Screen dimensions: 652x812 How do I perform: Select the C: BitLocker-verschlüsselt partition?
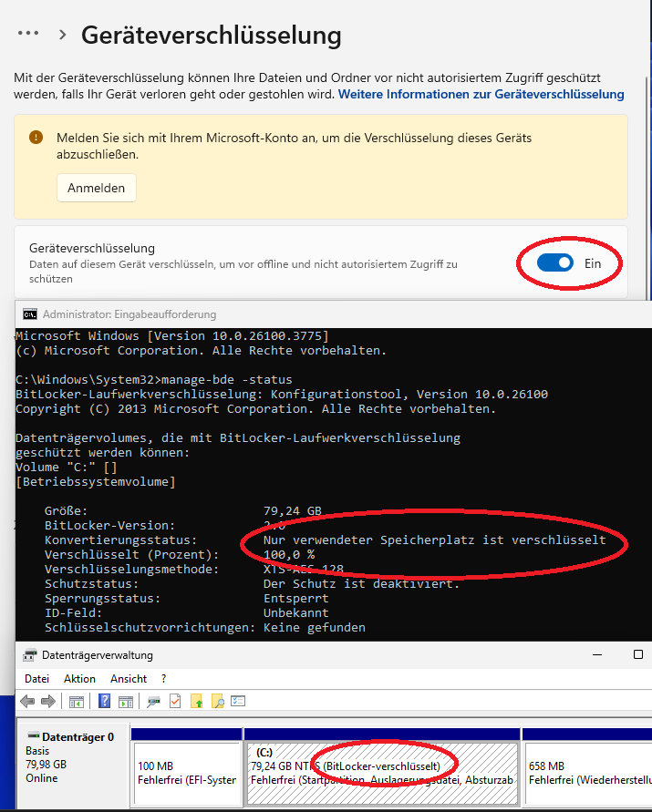point(382,775)
